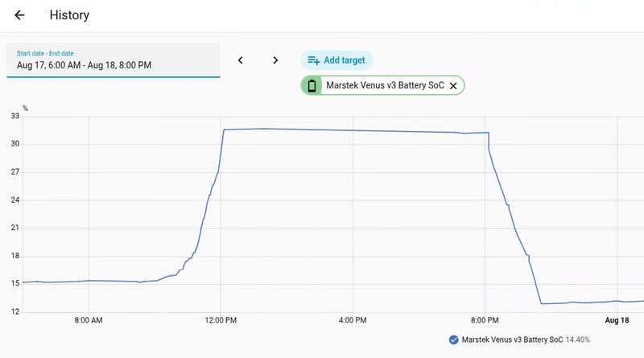The height and width of the screenshot is (358, 644).
Task: Click the battery icon on the target chip
Action: 312,85
